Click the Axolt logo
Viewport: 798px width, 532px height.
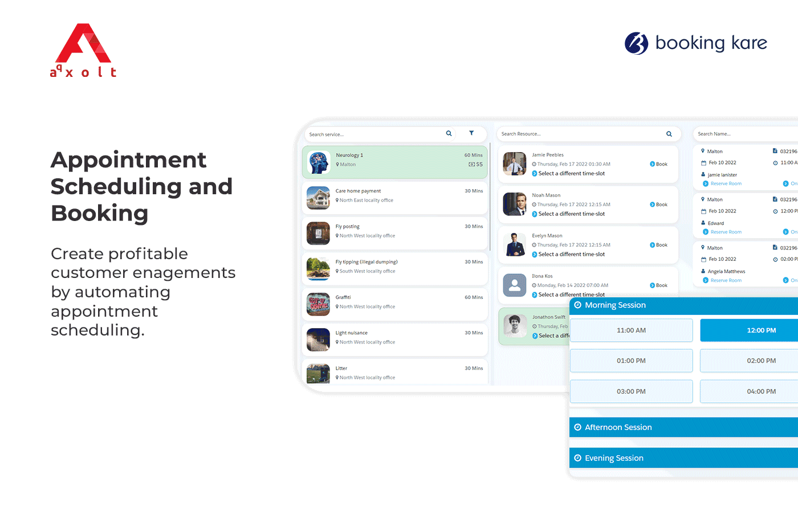pos(83,51)
